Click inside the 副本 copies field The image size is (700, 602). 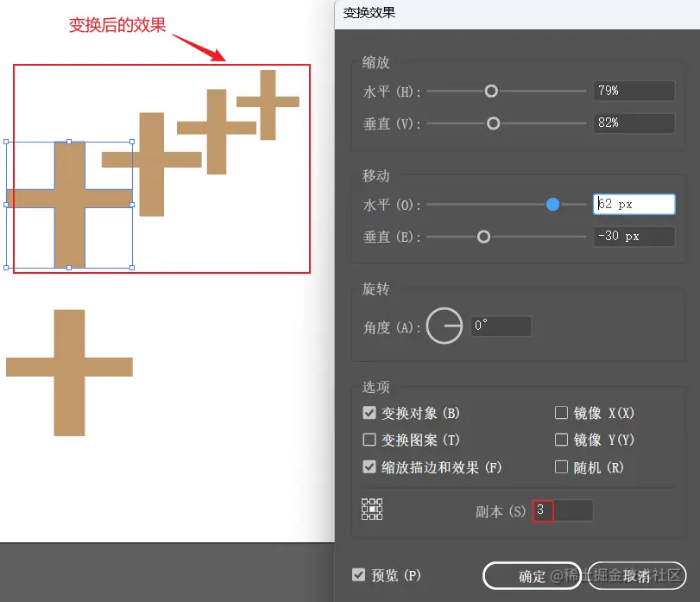point(561,510)
